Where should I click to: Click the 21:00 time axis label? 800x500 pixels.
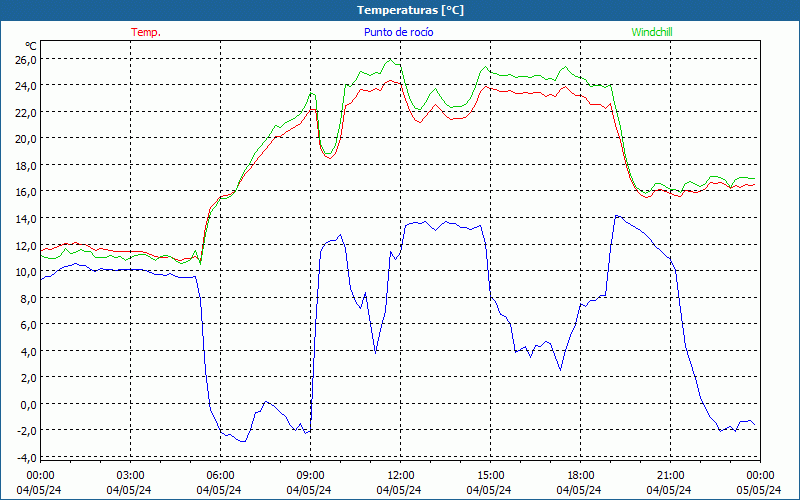pyautogui.click(x=670, y=476)
